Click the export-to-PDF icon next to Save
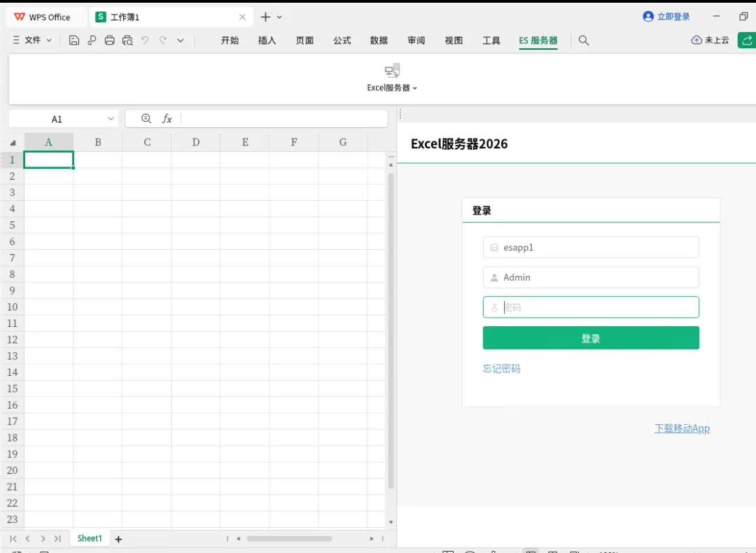 click(92, 41)
